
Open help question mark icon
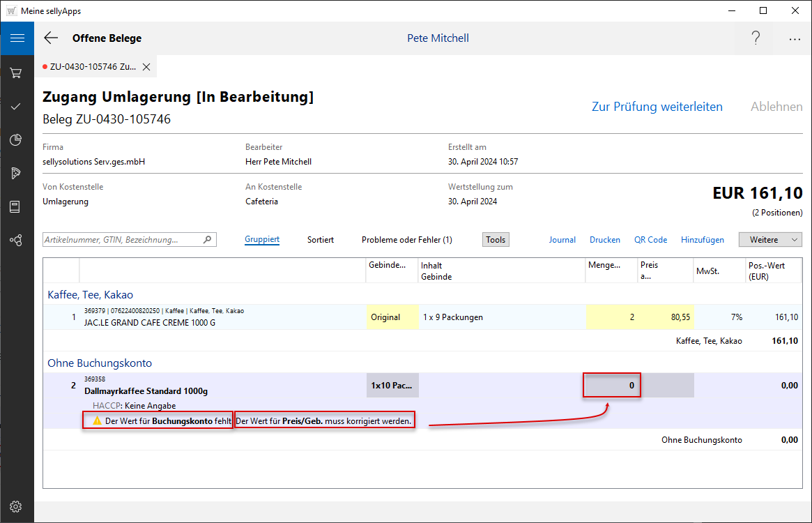click(756, 38)
